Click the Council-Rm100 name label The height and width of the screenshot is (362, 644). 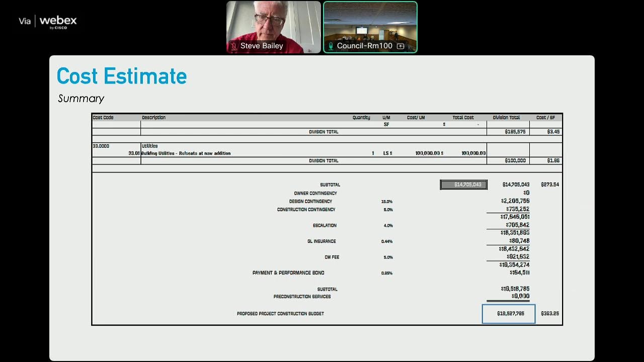click(x=364, y=46)
